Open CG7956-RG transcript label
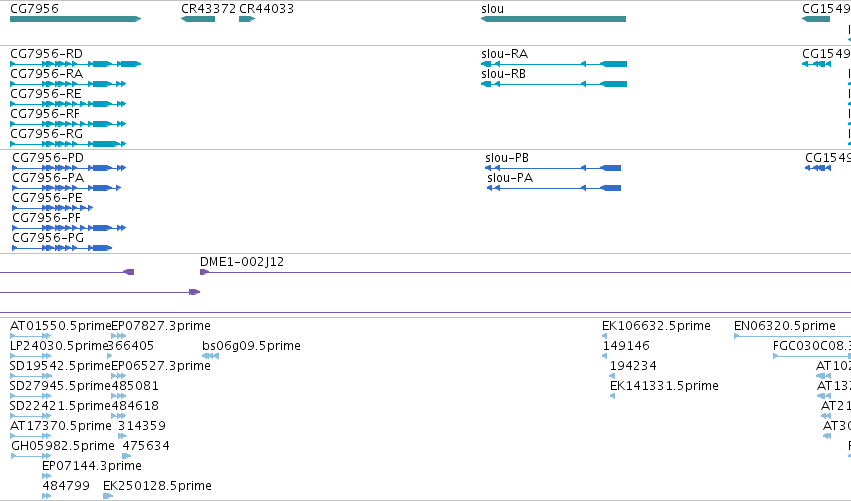851x501 pixels. (x=47, y=134)
